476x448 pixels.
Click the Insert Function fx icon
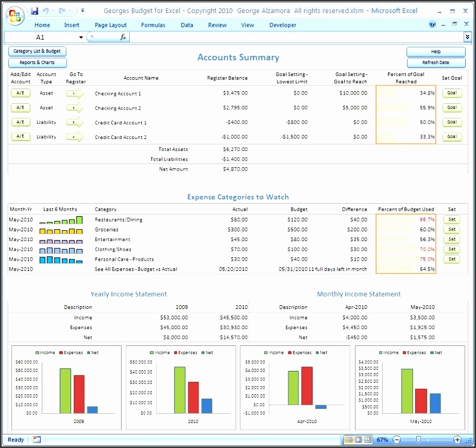coord(123,37)
